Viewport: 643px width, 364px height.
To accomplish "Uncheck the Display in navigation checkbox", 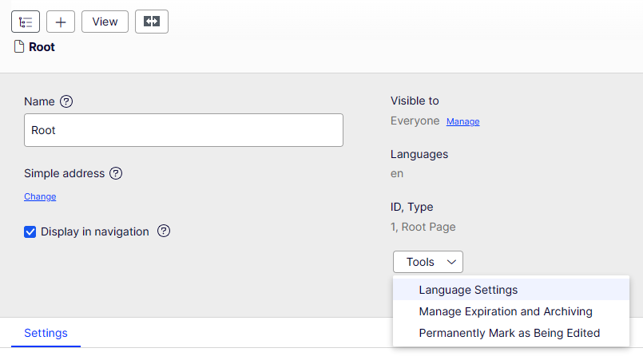I will pyautogui.click(x=30, y=231).
